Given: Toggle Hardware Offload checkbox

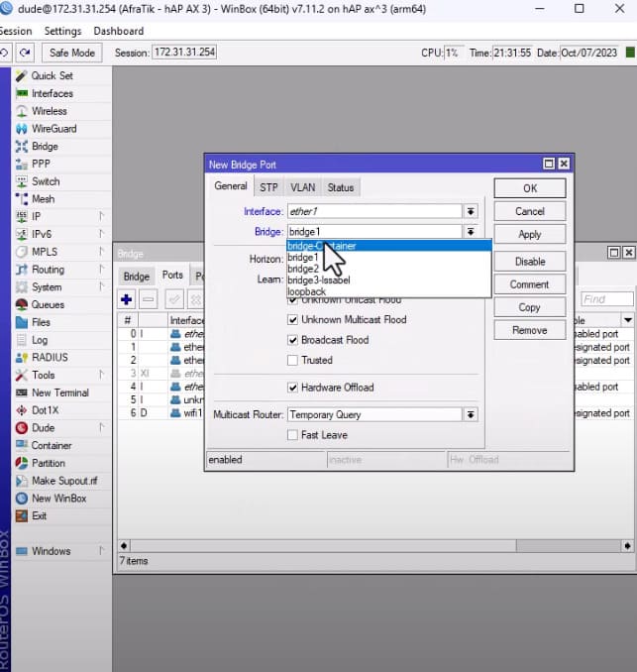Looking at the screenshot, I should [292, 388].
